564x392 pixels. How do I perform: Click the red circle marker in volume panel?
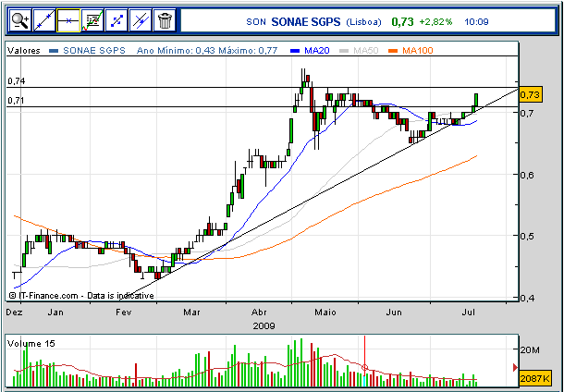point(364,368)
